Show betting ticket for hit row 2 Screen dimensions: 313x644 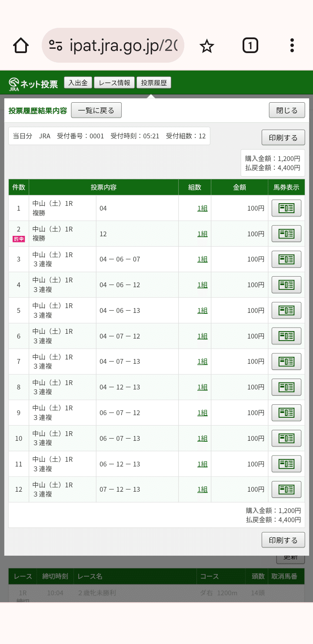click(286, 234)
